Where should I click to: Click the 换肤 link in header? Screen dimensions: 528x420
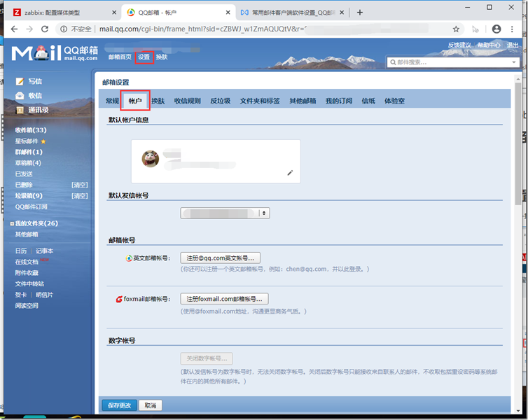pos(162,57)
